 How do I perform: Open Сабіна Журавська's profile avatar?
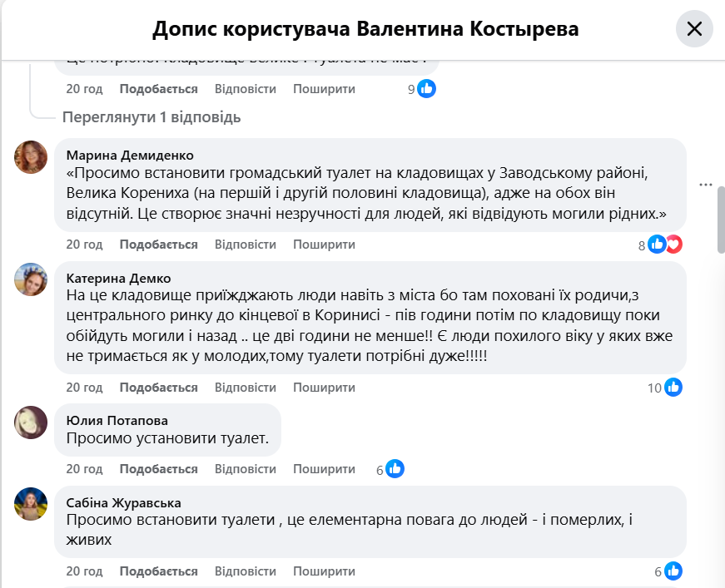31,504
